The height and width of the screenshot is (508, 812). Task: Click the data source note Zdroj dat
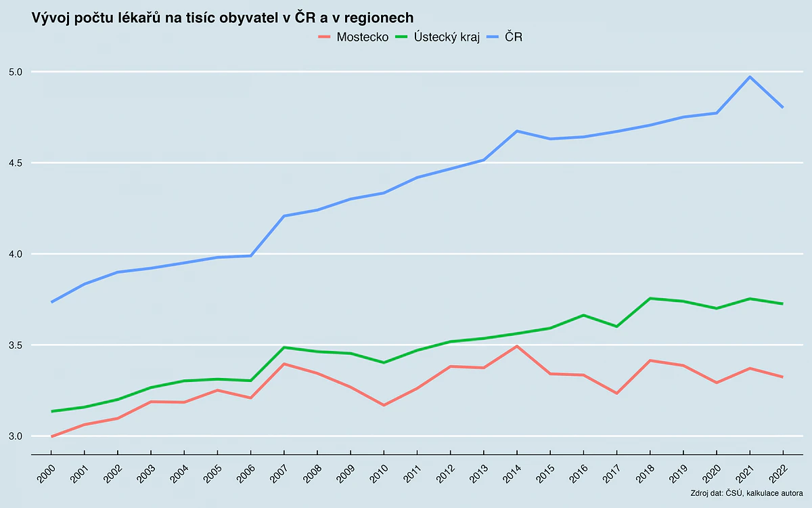pos(747,492)
